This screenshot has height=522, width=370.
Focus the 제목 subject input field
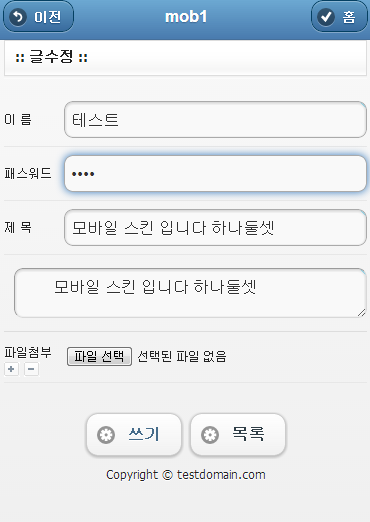[215, 228]
